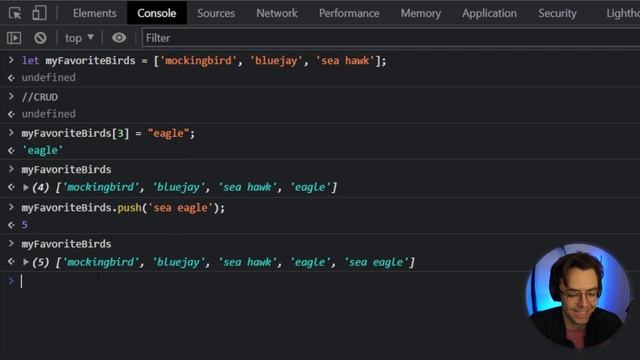Create a live expression with the eye icon

pyautogui.click(x=119, y=38)
